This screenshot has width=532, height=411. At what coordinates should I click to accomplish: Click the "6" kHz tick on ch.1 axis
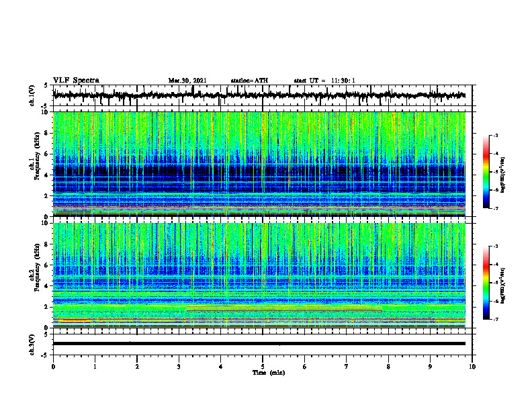[x=46, y=154]
